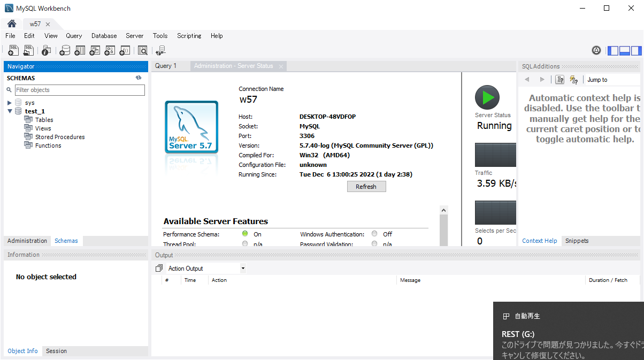Search table data toolbar icon
The width and height of the screenshot is (644, 360).
coord(143,50)
